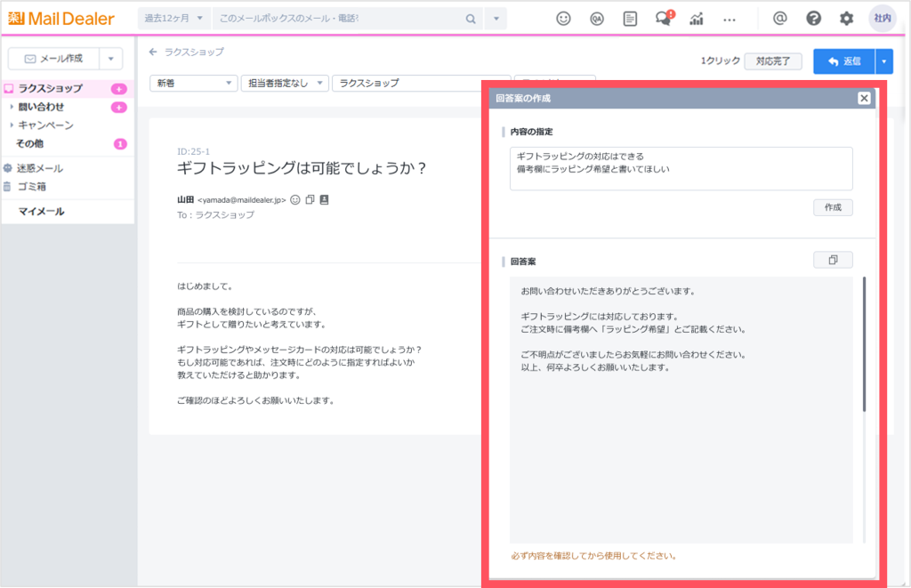Expand the 問い合わせ folder in sidebar
This screenshot has width=911, height=588.
[x=12, y=107]
